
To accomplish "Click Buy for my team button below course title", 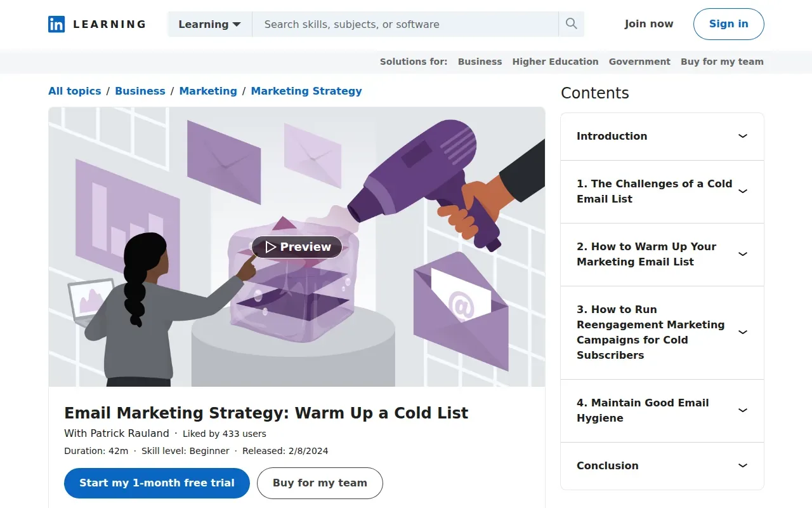I will click(x=320, y=483).
